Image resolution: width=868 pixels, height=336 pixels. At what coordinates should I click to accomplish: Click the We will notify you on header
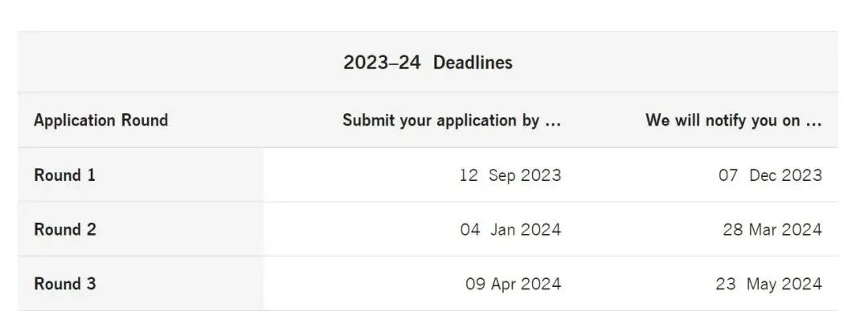734,120
